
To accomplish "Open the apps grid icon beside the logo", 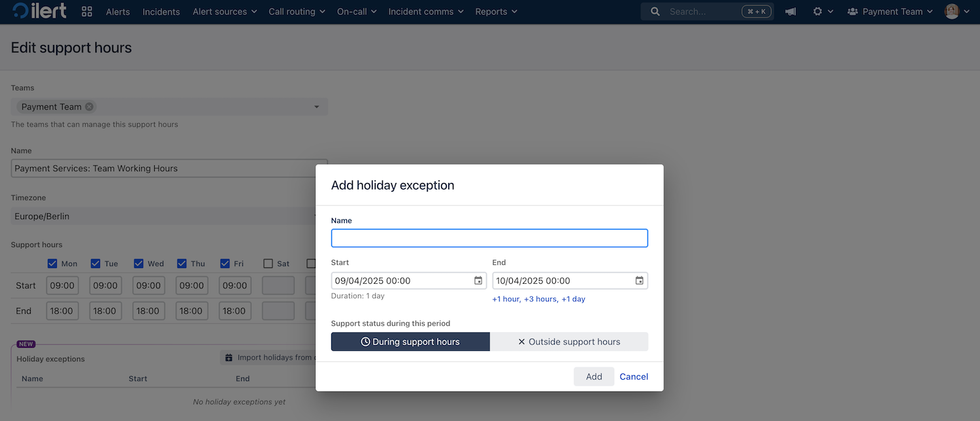I will pos(87,11).
